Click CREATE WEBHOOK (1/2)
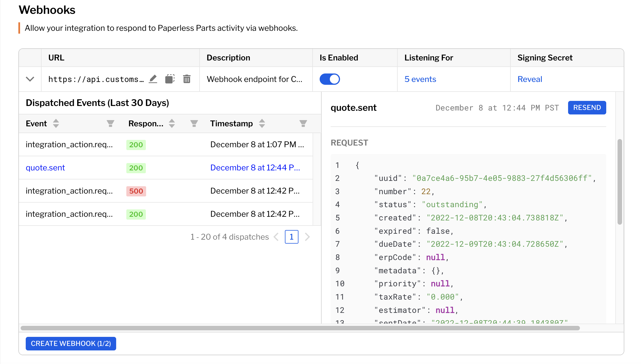641x364 pixels. [x=71, y=343]
